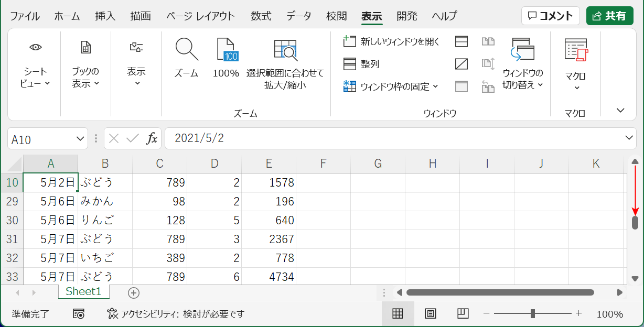Click the macro recording icon in status bar

(79, 314)
